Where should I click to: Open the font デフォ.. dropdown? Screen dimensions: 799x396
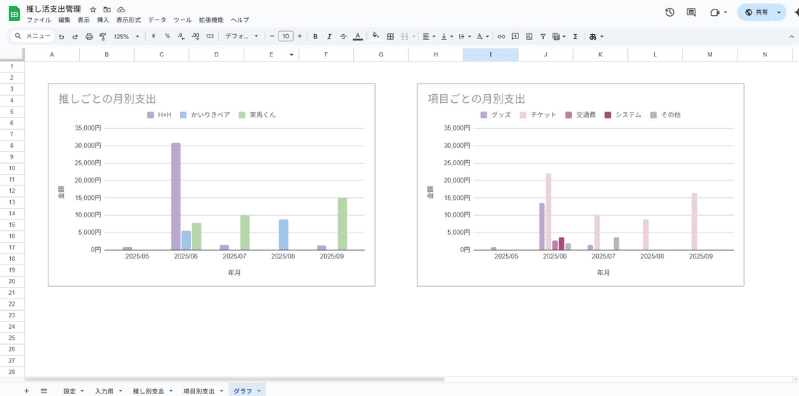click(x=242, y=37)
